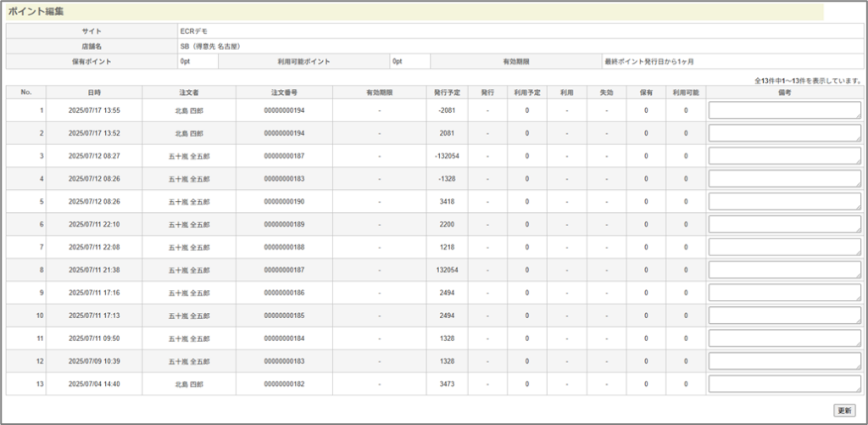This screenshot has width=868, height=425.
Task: Click the 注文番号 column header
Action: pyautogui.click(x=284, y=92)
